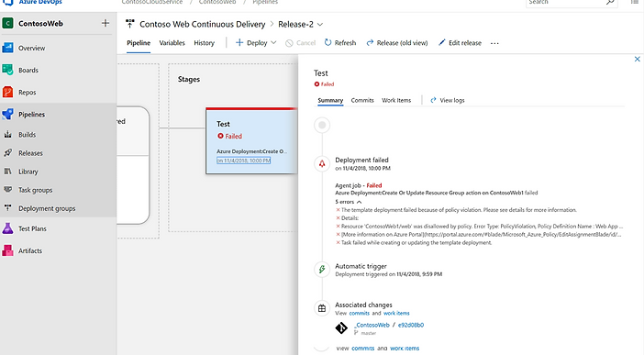
Task: Open the Deployment groups icon
Action: pos(8,208)
